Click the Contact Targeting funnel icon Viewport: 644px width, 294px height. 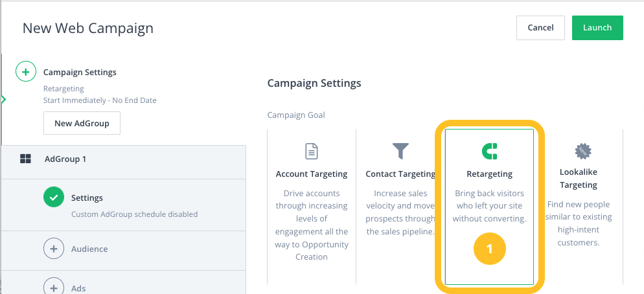pos(400,151)
